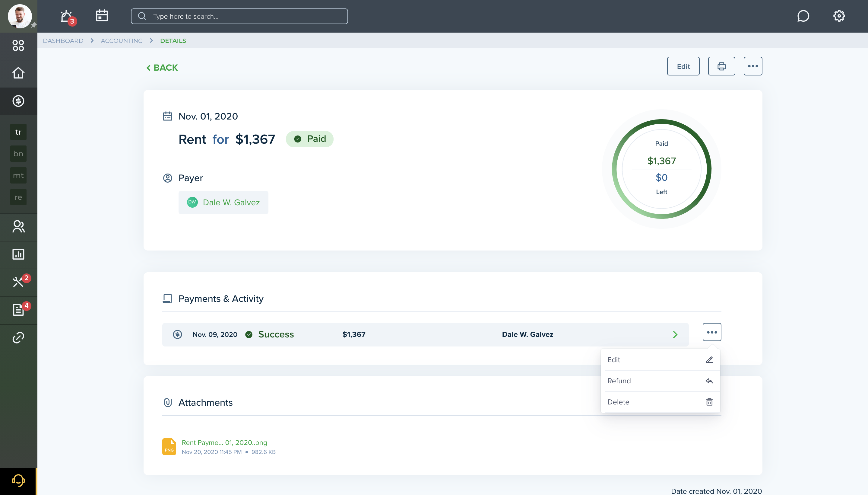The image size is (868, 495).
Task: Open the user profile avatar
Action: [20, 16]
